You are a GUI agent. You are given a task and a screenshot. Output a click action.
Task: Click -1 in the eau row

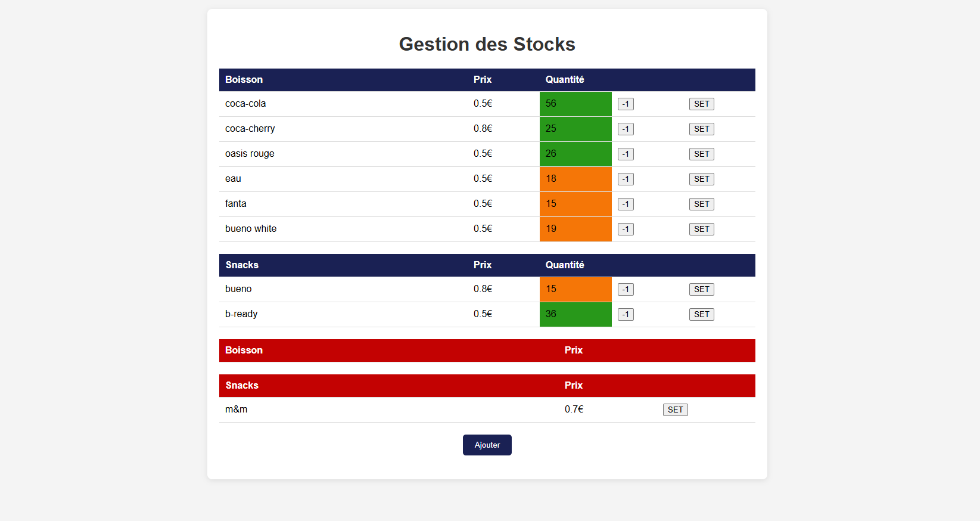626,179
